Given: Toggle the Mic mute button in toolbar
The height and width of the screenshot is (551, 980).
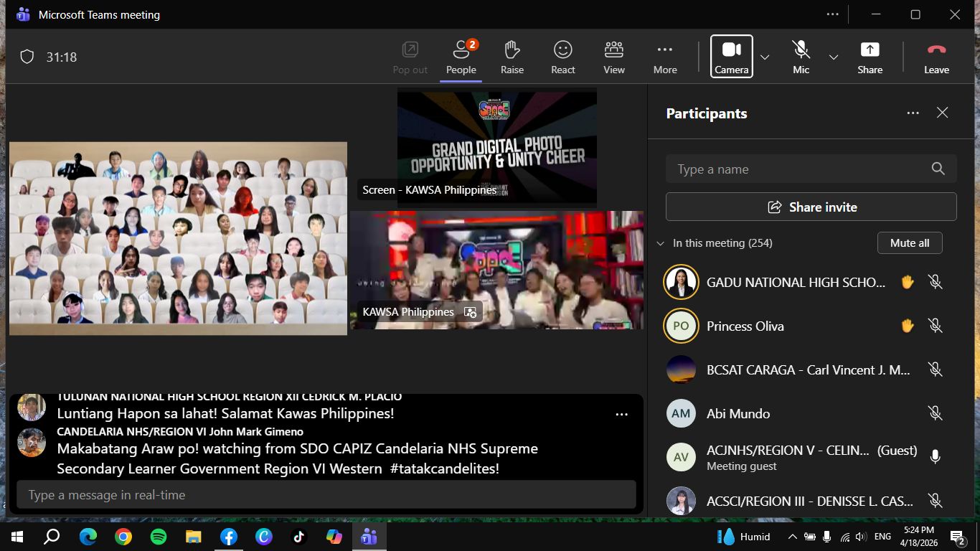Looking at the screenshot, I should point(801,57).
